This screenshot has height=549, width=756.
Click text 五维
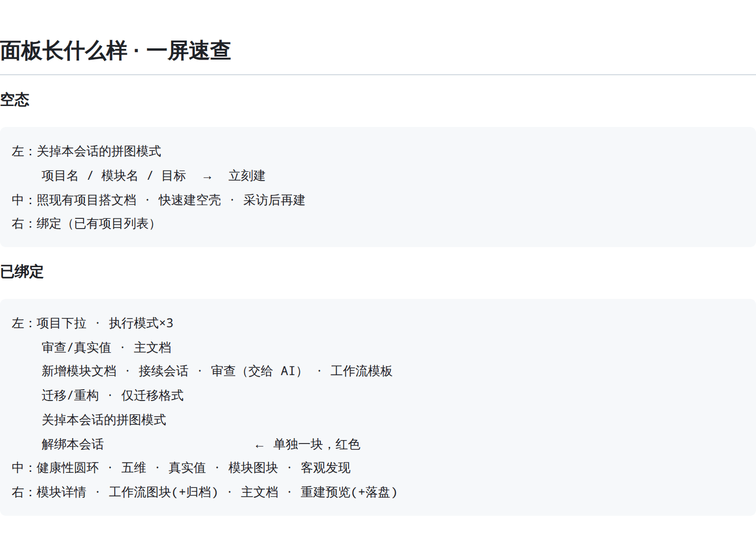134,468
